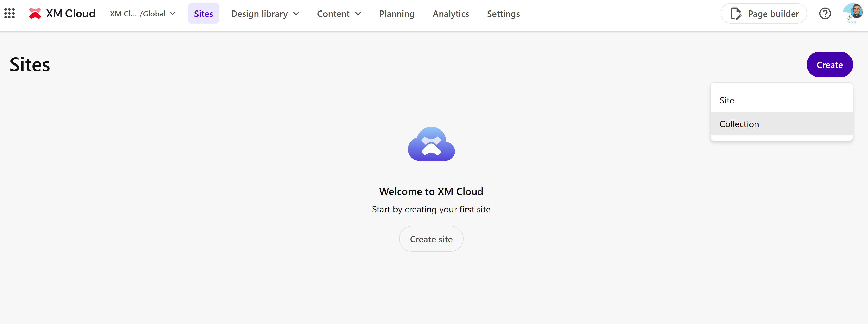Open the help icon
Viewport: 868px width, 324px height.
(x=825, y=13)
